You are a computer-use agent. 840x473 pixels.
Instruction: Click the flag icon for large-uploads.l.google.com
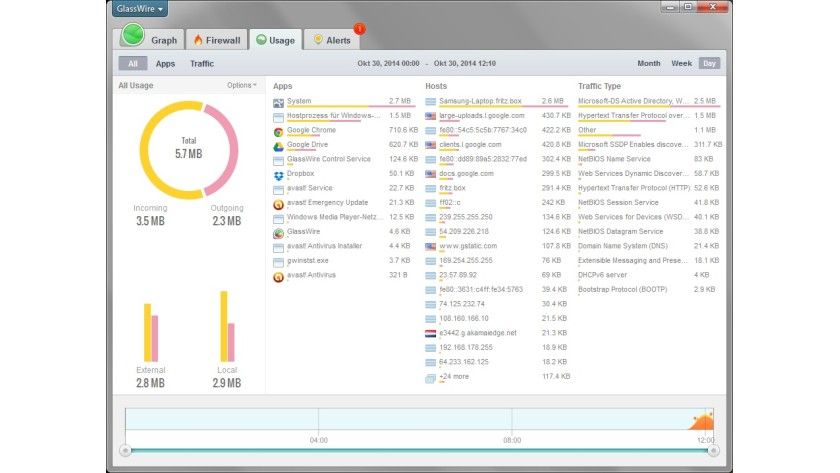[x=431, y=116]
